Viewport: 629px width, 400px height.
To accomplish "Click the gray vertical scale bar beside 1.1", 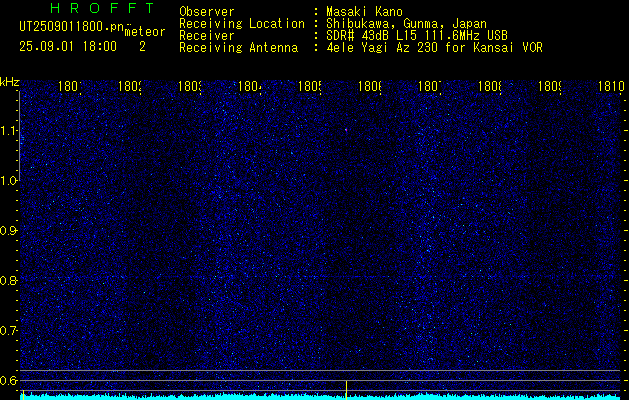I will click(19, 135).
